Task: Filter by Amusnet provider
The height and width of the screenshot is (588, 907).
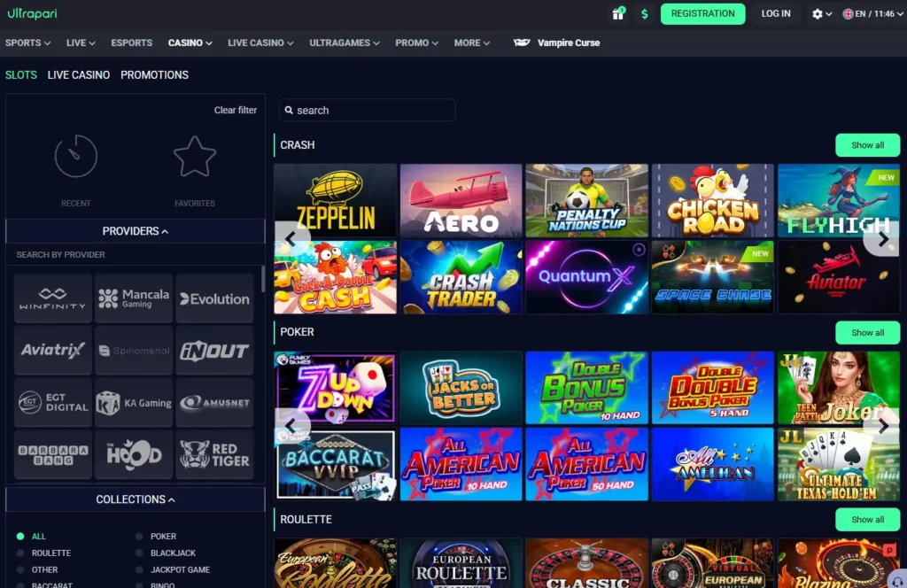Action: 214,402
